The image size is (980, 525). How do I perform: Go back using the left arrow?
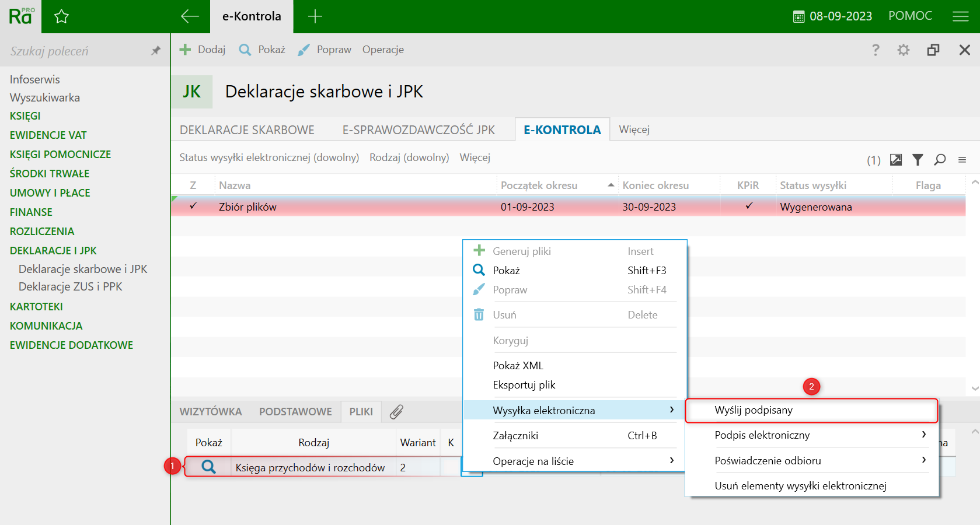(190, 16)
